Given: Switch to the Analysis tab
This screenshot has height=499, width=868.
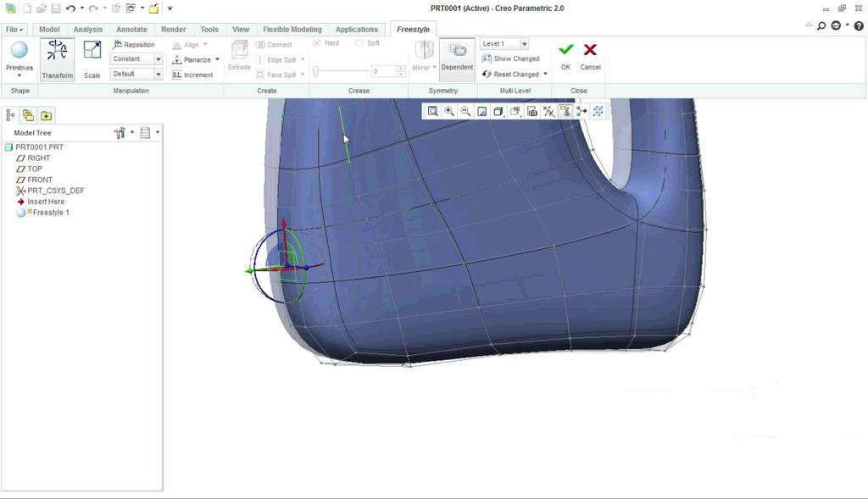Looking at the screenshot, I should coord(88,30).
